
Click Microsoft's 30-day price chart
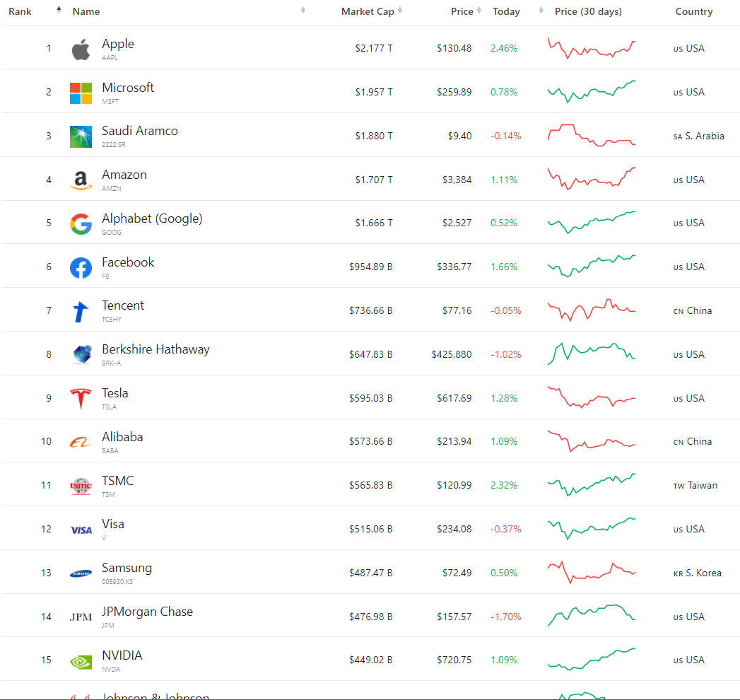tap(592, 92)
